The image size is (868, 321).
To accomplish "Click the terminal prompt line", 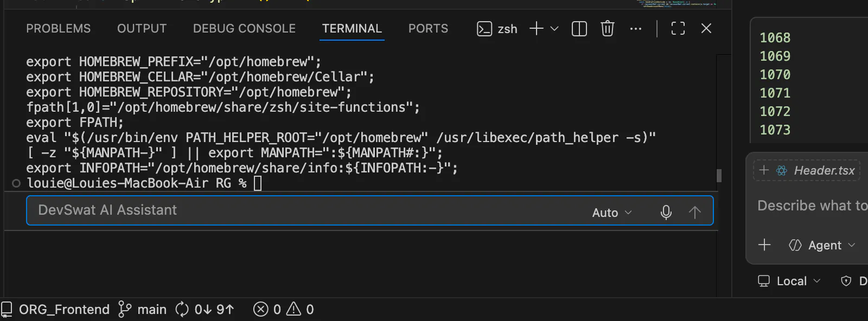I will [x=144, y=183].
